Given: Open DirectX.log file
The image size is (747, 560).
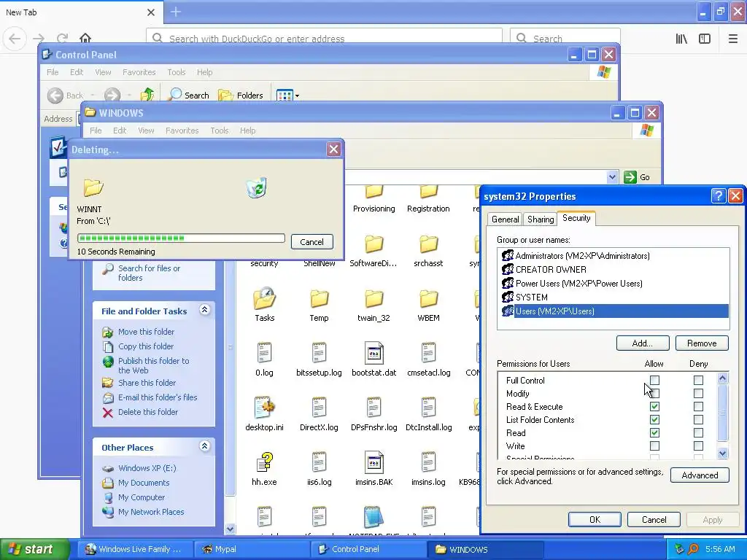Looking at the screenshot, I should pos(319,415).
